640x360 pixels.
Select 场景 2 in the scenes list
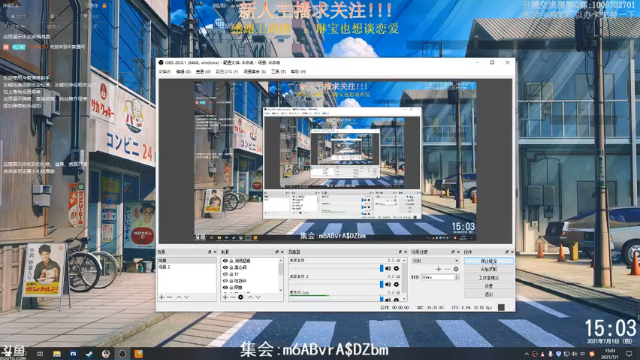(187, 267)
